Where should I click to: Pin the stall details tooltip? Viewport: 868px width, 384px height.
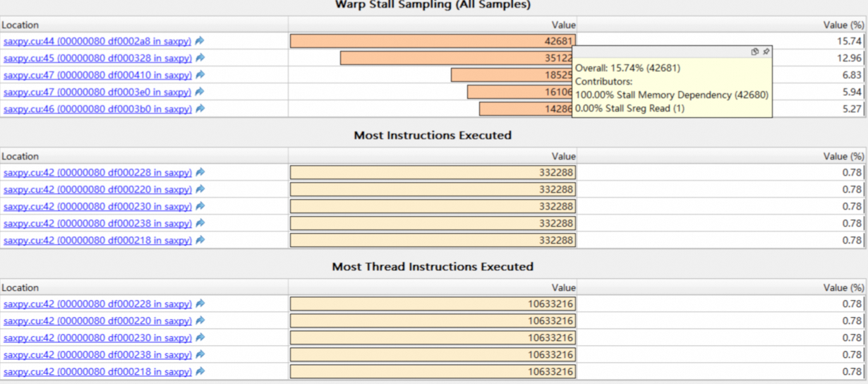(x=766, y=52)
